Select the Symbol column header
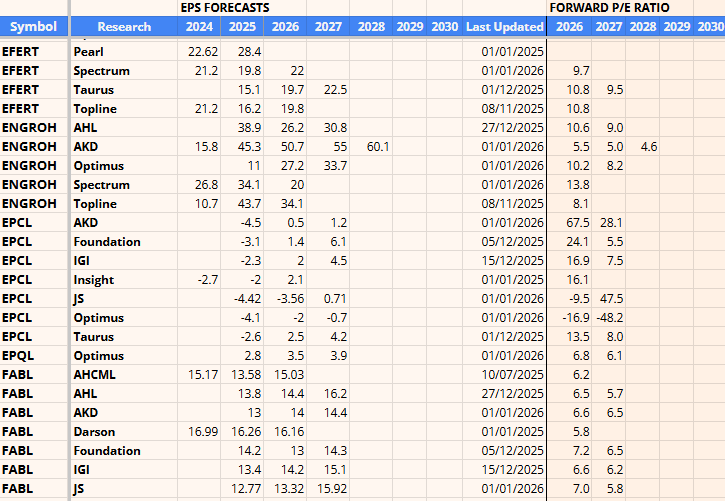The height and width of the screenshot is (501, 725). tap(33, 26)
